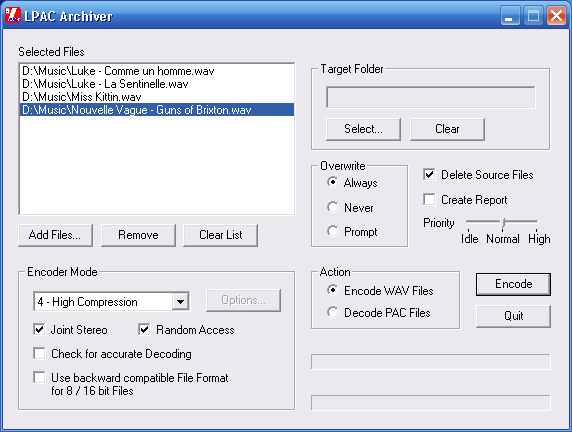572x432 pixels.
Task: Click Remove to delete selected file
Action: click(x=138, y=235)
